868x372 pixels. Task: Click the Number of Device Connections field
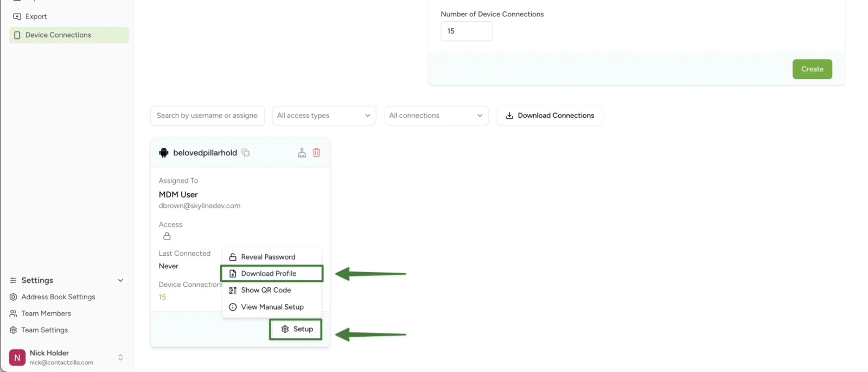pos(466,31)
